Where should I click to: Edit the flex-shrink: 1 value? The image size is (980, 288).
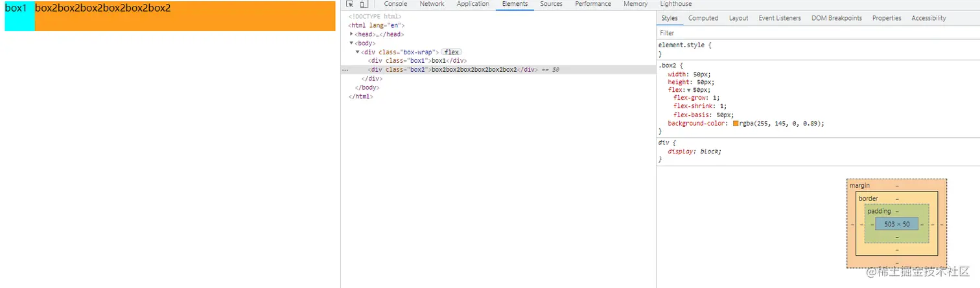(723, 106)
